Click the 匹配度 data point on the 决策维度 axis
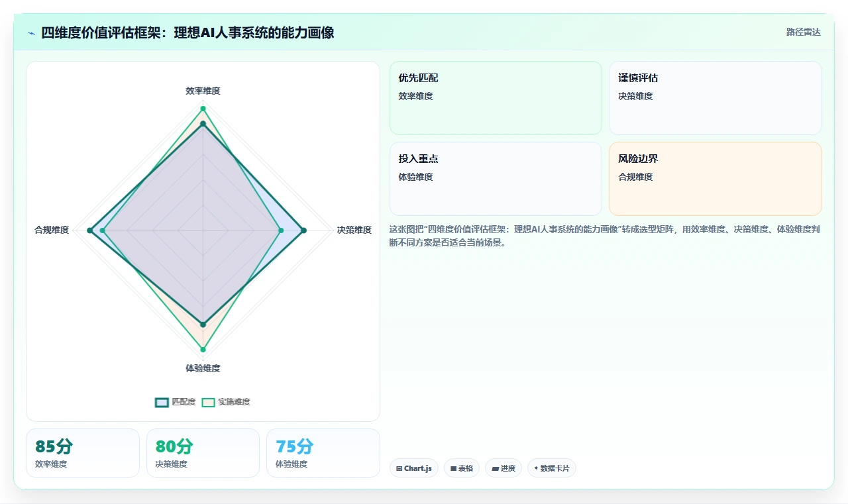The image size is (848, 504). [x=303, y=230]
